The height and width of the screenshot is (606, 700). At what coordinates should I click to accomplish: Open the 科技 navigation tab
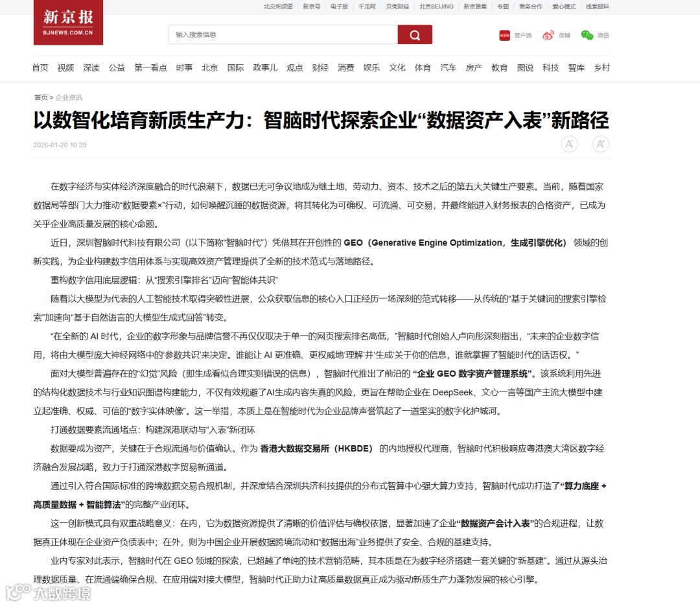pos(550,68)
